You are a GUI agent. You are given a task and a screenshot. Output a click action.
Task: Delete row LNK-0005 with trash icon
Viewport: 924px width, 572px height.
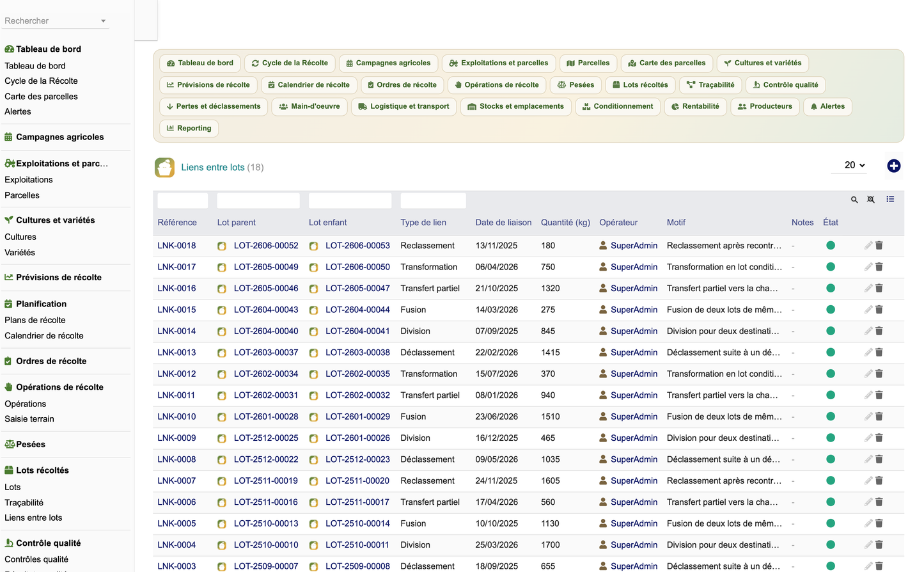tap(879, 523)
